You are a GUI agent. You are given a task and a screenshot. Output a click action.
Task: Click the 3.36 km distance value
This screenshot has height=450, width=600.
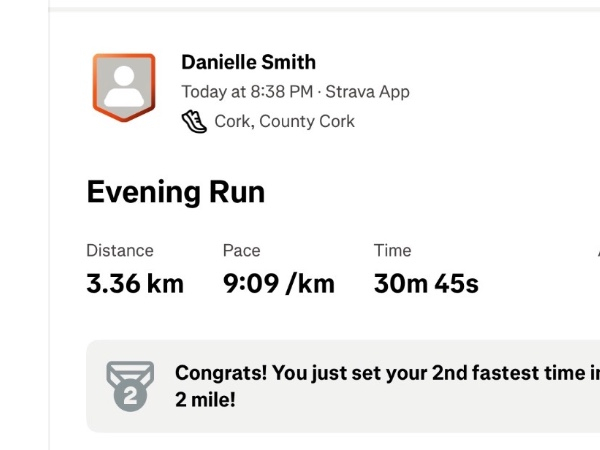point(135,284)
